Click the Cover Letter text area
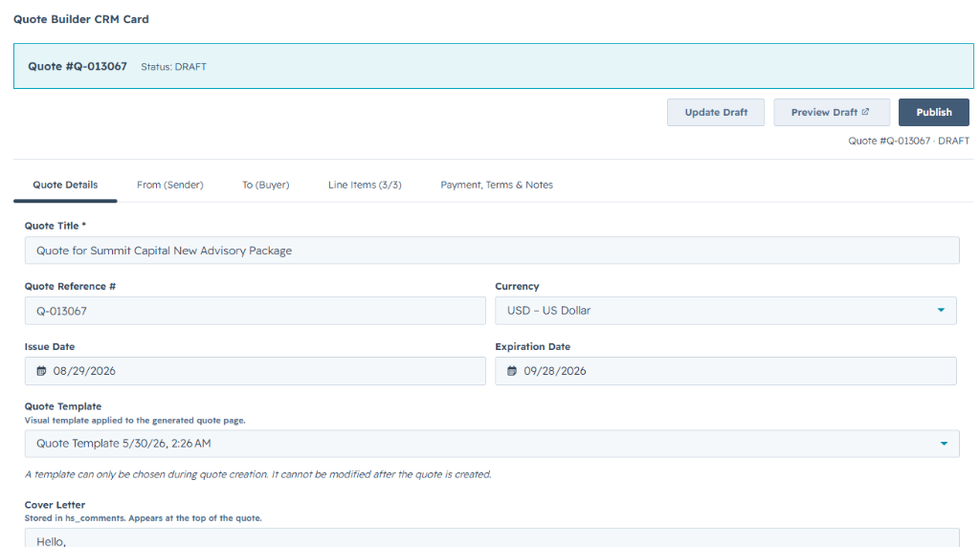The height and width of the screenshot is (547, 980). point(492,538)
